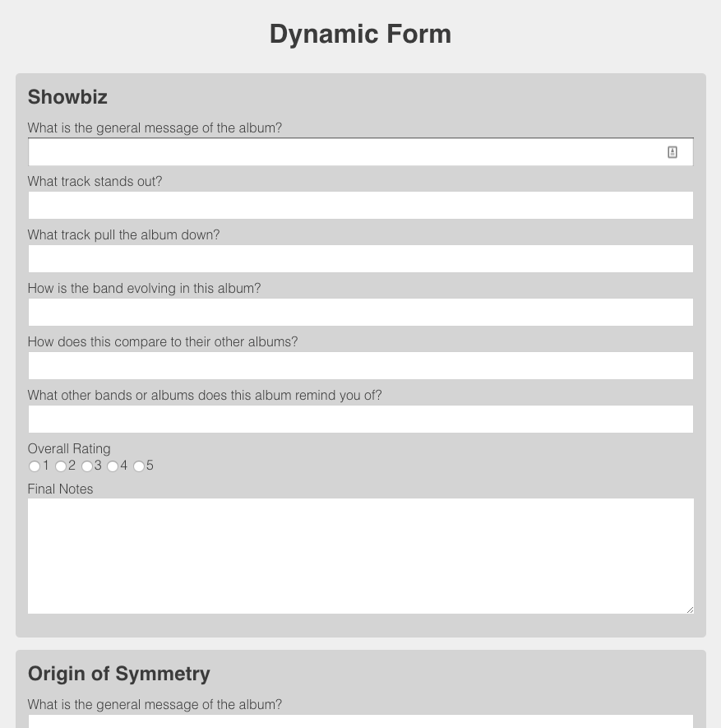Click the album comparison answer field
This screenshot has width=721, height=728.
pos(360,365)
